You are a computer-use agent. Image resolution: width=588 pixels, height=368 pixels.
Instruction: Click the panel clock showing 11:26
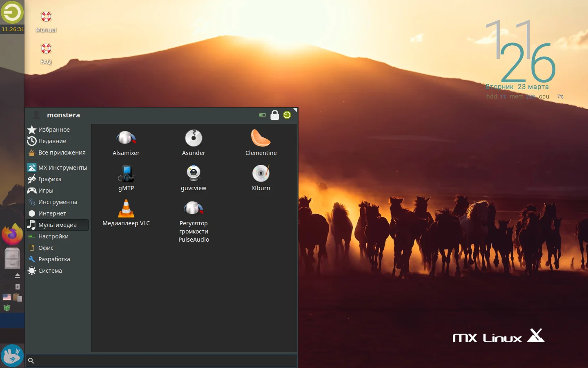[12, 29]
